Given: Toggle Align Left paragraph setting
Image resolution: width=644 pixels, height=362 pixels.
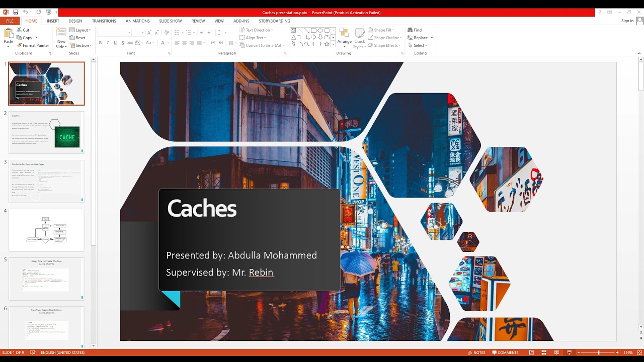Looking at the screenshot, I should tap(177, 43).
